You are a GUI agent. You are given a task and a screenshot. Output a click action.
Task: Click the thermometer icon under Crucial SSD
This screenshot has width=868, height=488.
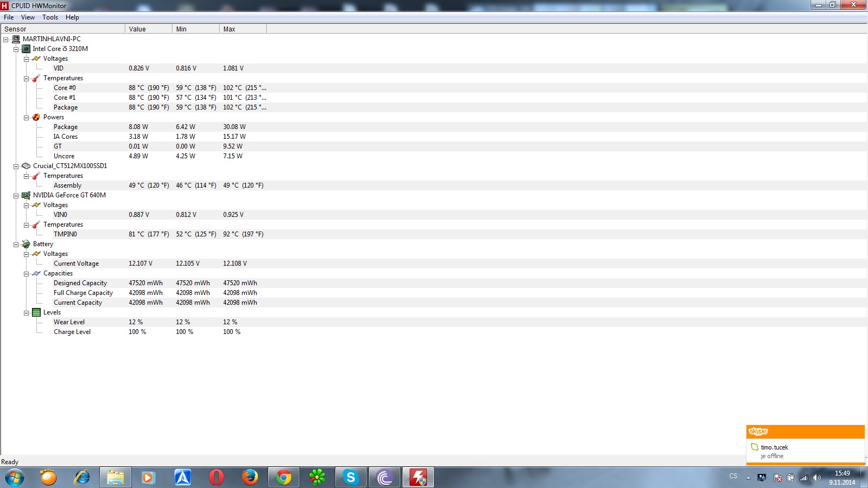36,176
